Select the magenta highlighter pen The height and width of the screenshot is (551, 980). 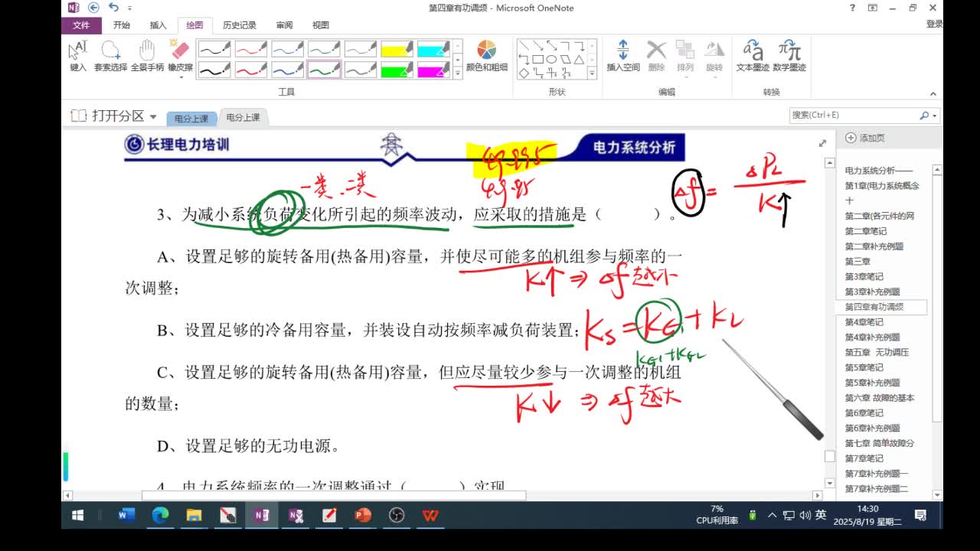click(x=433, y=70)
